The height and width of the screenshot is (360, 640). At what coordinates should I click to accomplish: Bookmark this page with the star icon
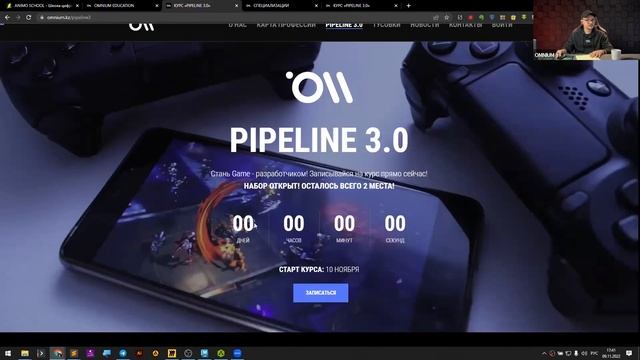pos(447,18)
